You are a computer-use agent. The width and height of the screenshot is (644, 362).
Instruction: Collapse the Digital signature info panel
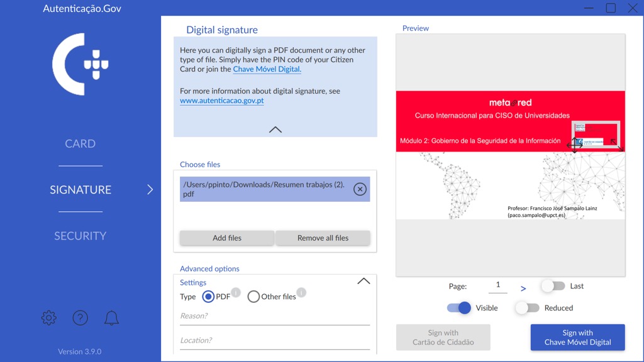pyautogui.click(x=275, y=129)
